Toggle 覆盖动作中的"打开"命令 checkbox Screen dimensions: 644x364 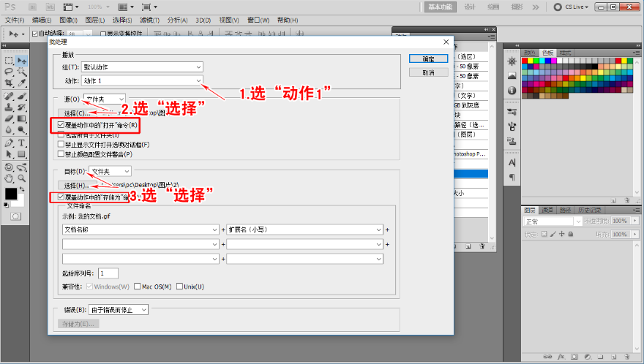point(61,125)
